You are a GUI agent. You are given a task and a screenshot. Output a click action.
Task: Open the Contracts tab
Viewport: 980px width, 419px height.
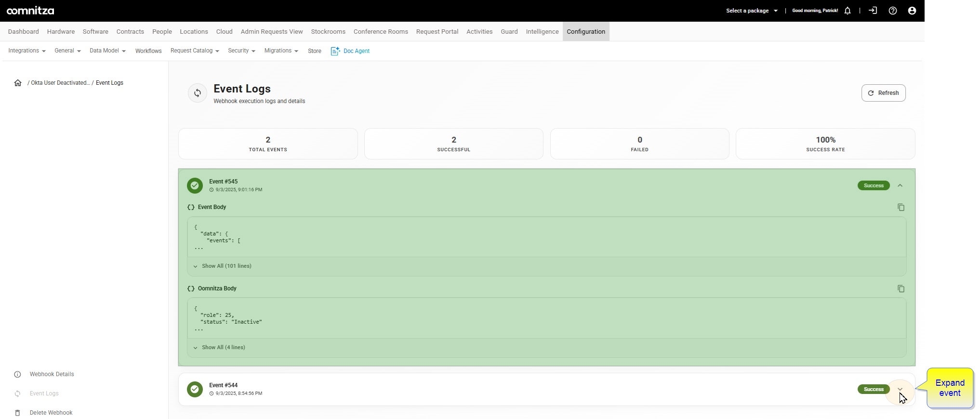pyautogui.click(x=130, y=31)
